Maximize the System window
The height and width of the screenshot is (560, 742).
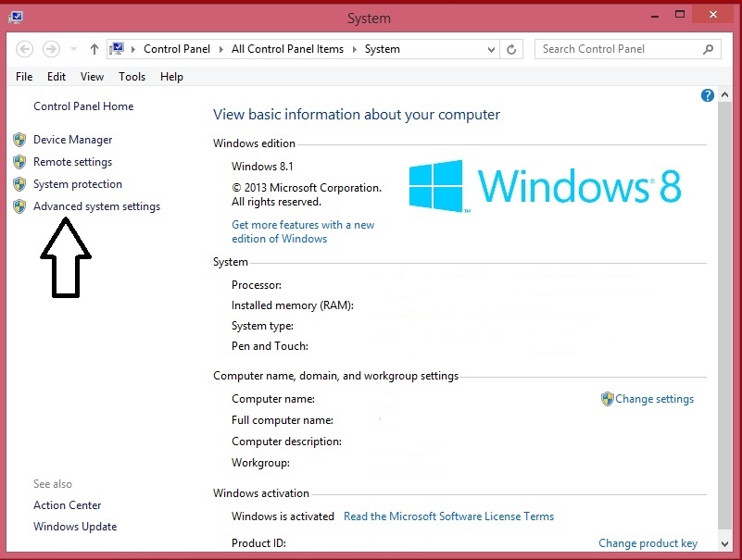tap(680, 15)
